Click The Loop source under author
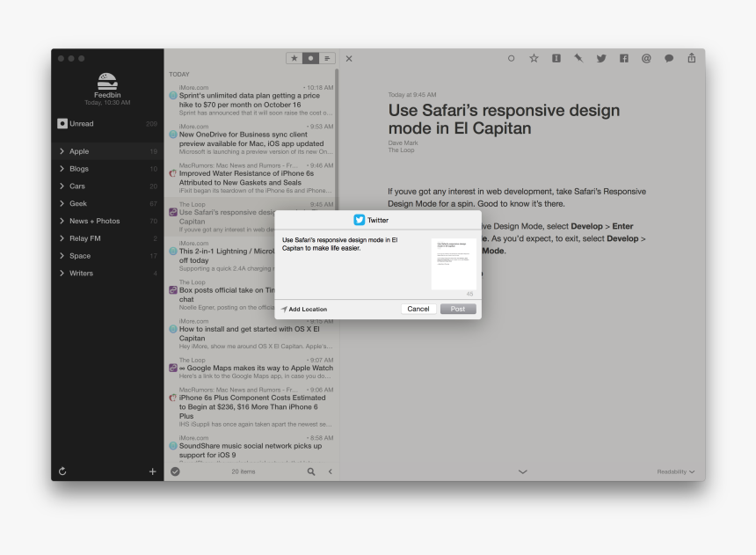 tap(401, 150)
